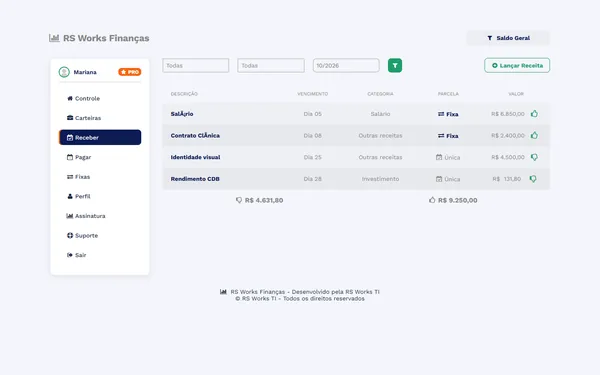
Task: Click the Fixa arrows icon in Salário row
Action: pyautogui.click(x=441, y=114)
